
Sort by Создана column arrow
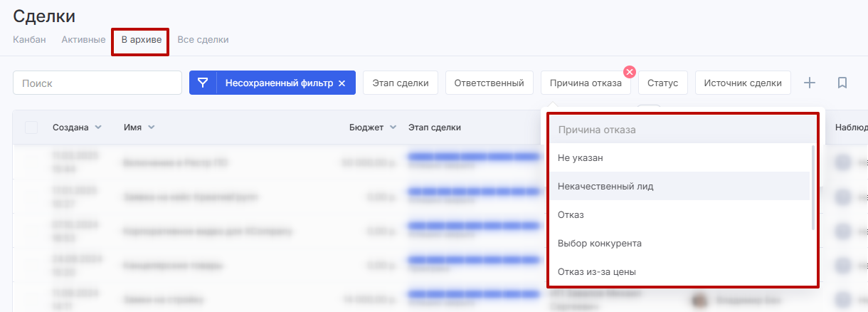coord(98,128)
